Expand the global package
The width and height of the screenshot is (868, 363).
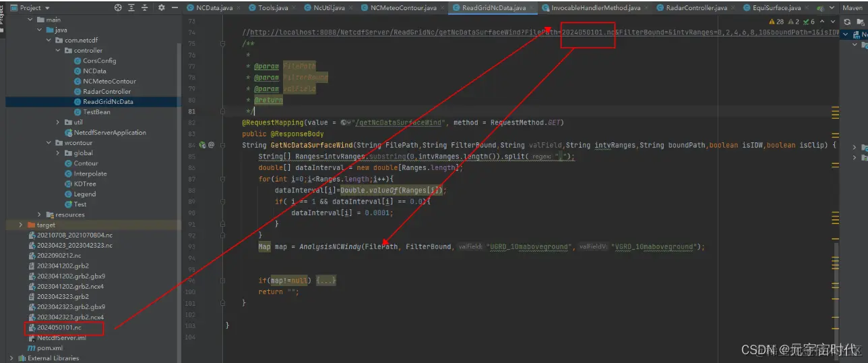[59, 153]
